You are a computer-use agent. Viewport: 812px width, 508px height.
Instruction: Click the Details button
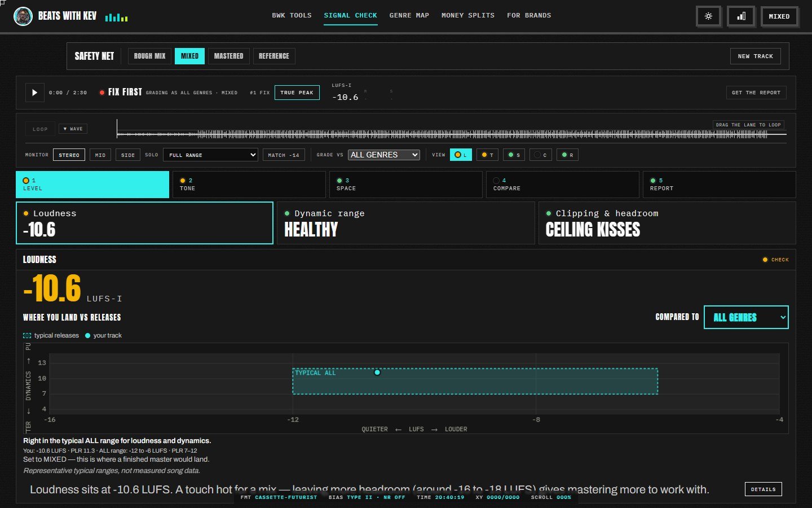tap(763, 489)
